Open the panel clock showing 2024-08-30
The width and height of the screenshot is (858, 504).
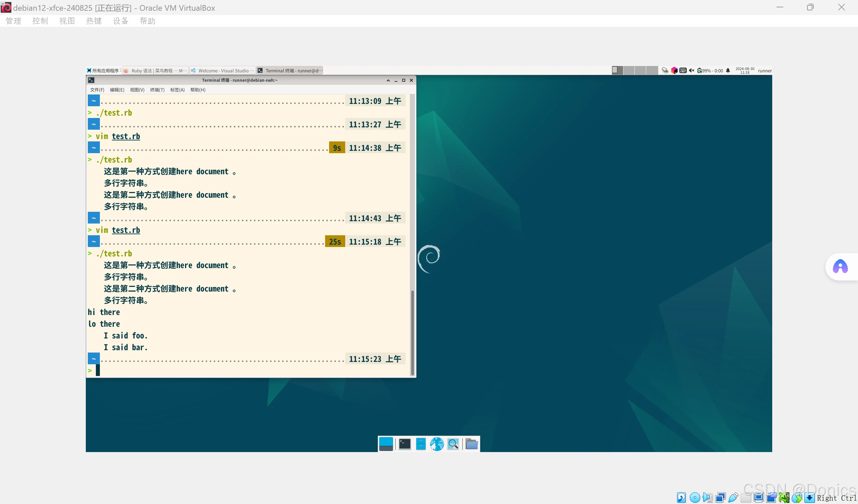[x=745, y=70]
